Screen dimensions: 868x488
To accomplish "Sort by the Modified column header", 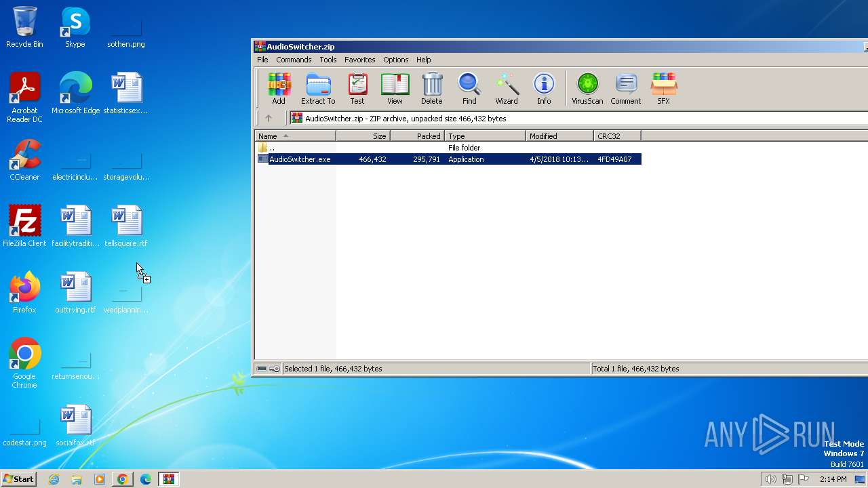I will [560, 136].
